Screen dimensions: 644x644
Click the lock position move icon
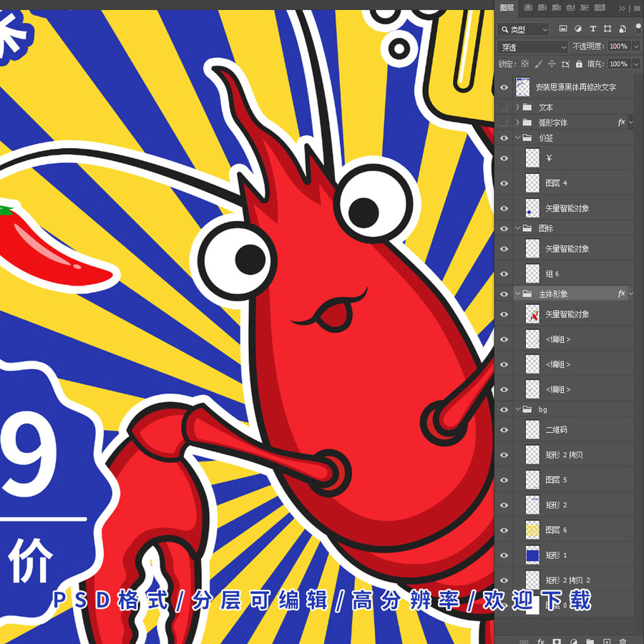click(552, 64)
